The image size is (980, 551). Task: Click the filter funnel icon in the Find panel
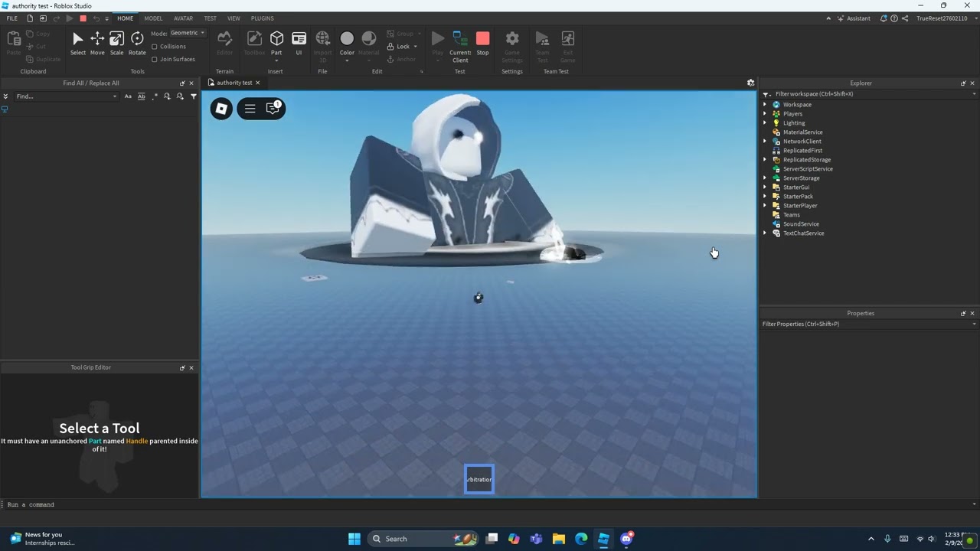tap(194, 96)
